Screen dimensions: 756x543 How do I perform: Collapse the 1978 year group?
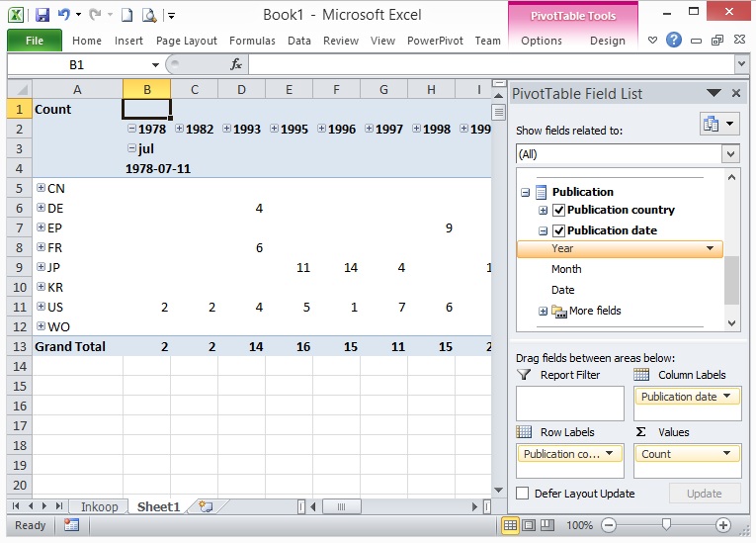coord(131,129)
